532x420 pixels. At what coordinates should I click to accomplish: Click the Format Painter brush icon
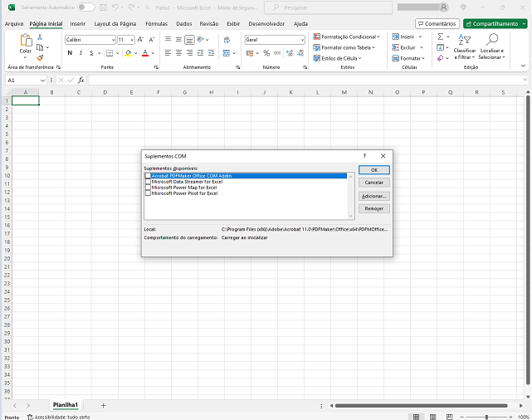click(40, 57)
